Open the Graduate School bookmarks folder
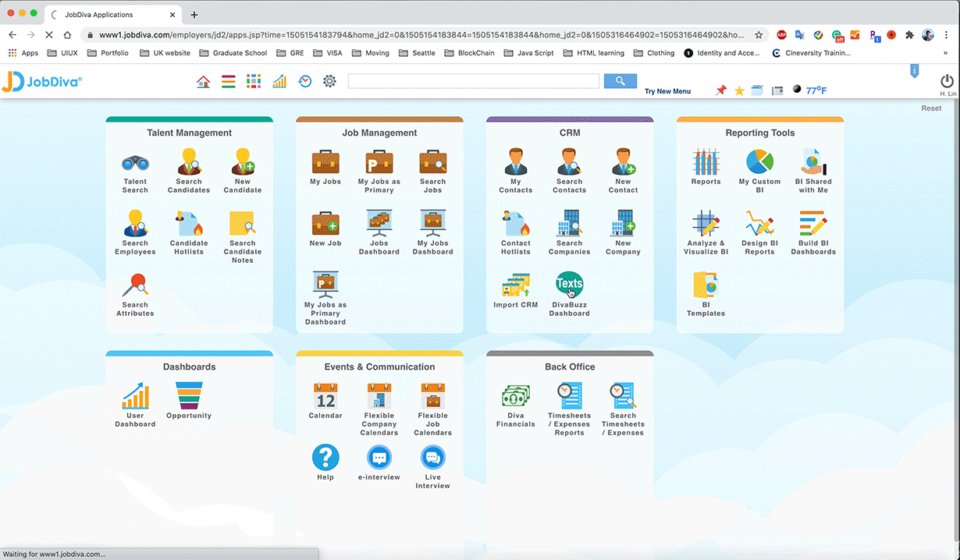Screen dimensions: 960x560 pyautogui.click(x=233, y=53)
